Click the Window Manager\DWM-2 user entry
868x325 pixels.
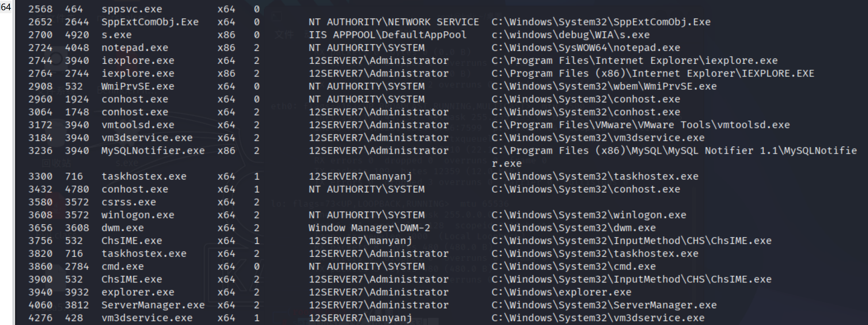(369, 228)
